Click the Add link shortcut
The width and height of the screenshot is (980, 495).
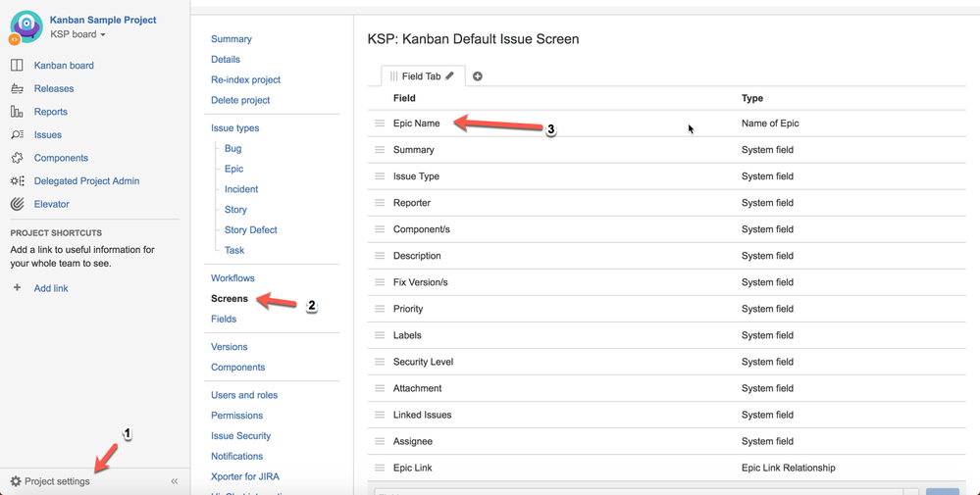(51, 288)
